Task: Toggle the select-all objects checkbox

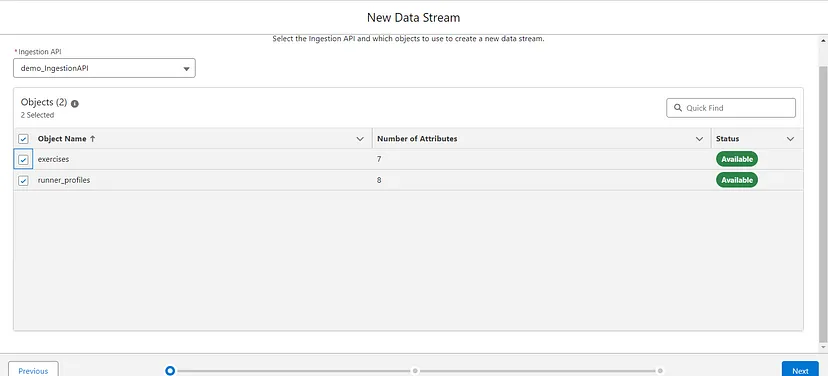Action: pos(23,139)
